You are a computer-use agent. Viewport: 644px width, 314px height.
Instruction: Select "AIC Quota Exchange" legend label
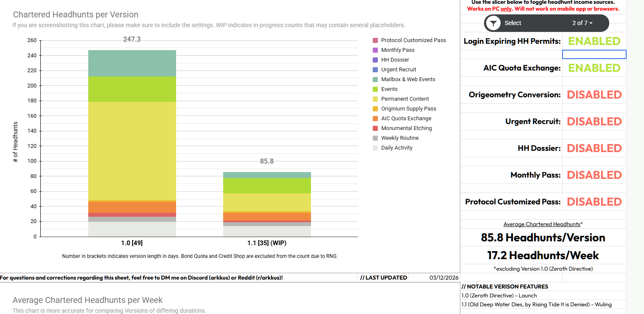click(x=406, y=119)
